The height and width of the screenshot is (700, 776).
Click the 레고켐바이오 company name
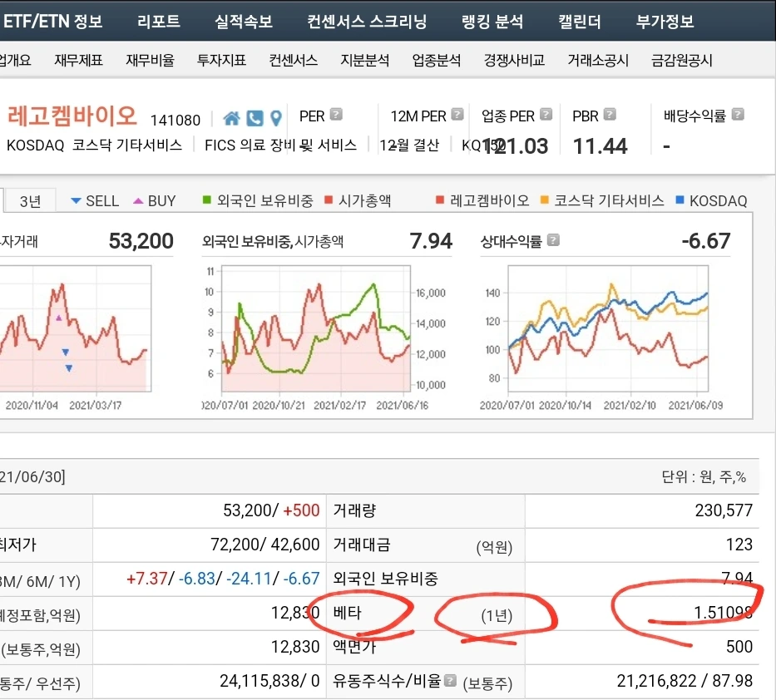tap(72, 116)
